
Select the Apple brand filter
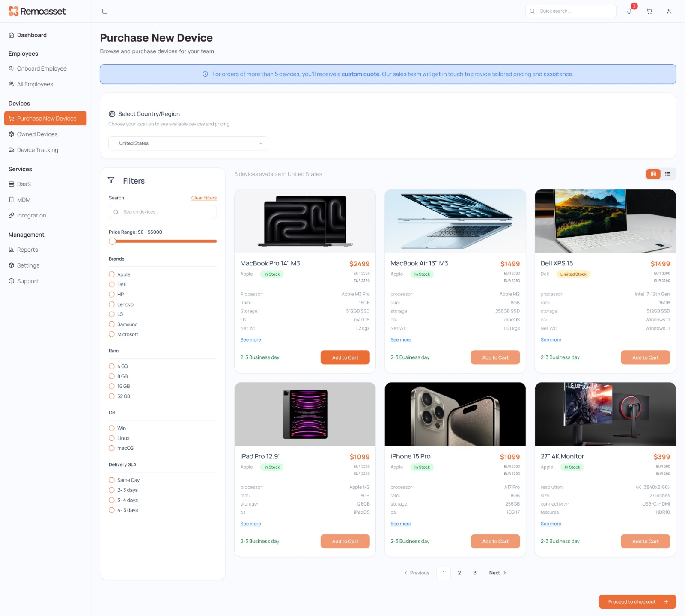pos(112,274)
